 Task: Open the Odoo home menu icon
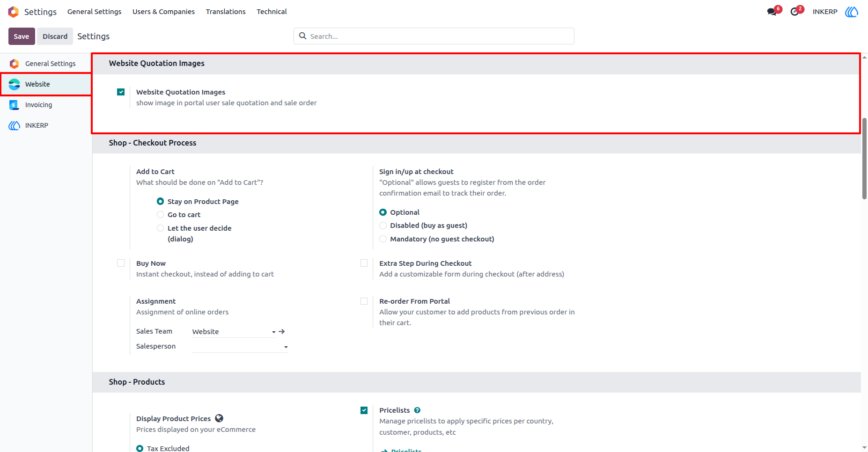tap(14, 12)
